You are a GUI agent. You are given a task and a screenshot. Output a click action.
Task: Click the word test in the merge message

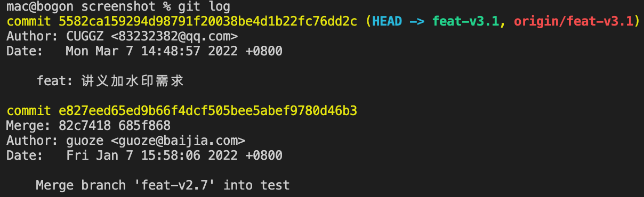coord(275,185)
